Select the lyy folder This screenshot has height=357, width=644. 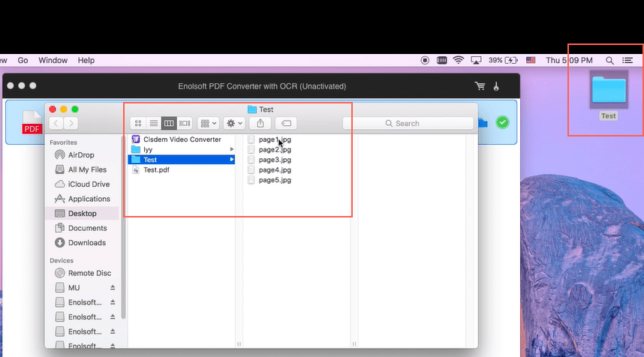[x=148, y=149]
